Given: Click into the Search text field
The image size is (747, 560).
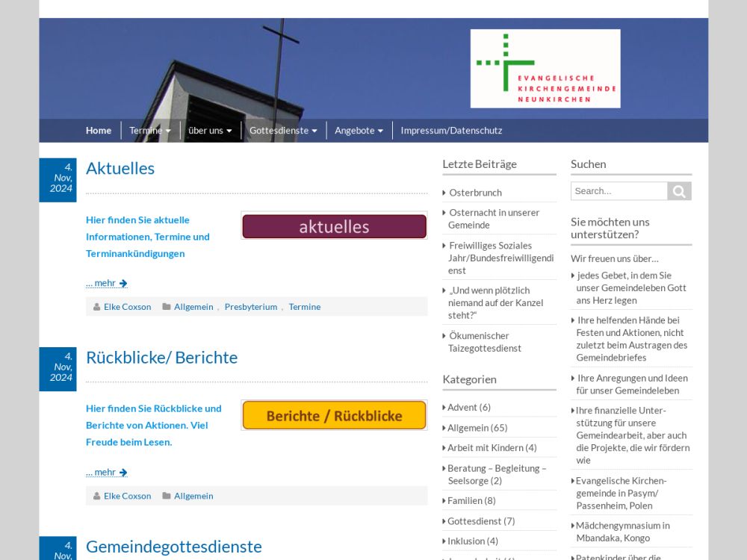Looking at the screenshot, I should click(x=619, y=191).
